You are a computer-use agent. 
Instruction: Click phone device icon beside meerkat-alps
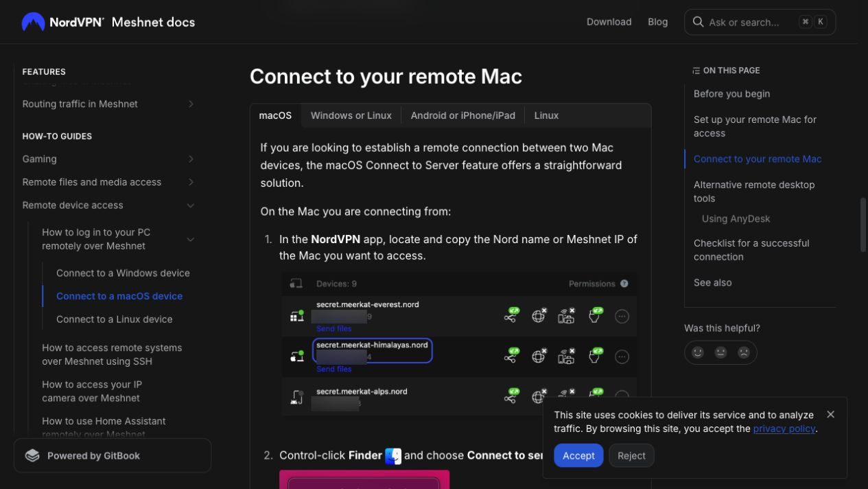[x=297, y=397]
